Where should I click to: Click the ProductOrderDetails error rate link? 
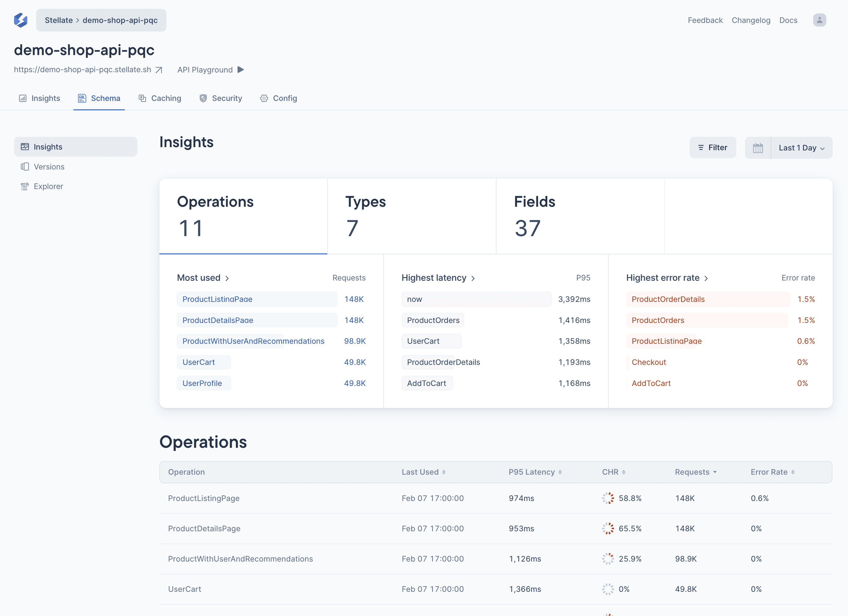[x=668, y=299]
